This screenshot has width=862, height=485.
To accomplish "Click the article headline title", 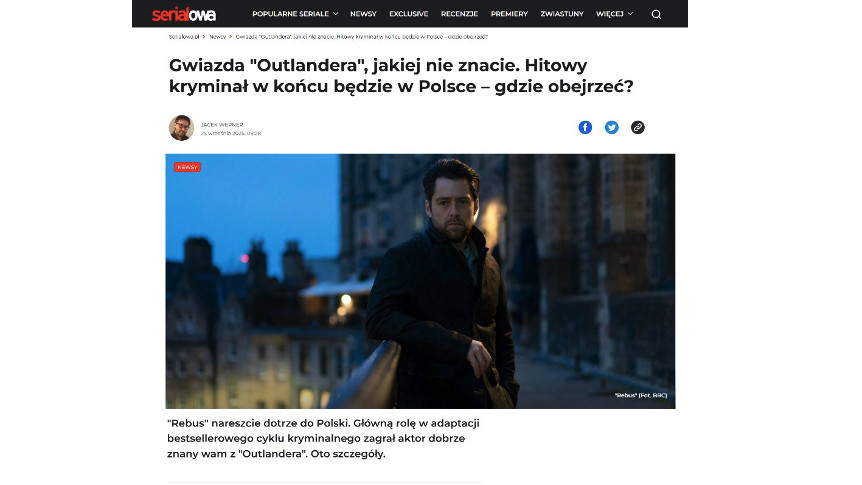I will click(x=401, y=76).
